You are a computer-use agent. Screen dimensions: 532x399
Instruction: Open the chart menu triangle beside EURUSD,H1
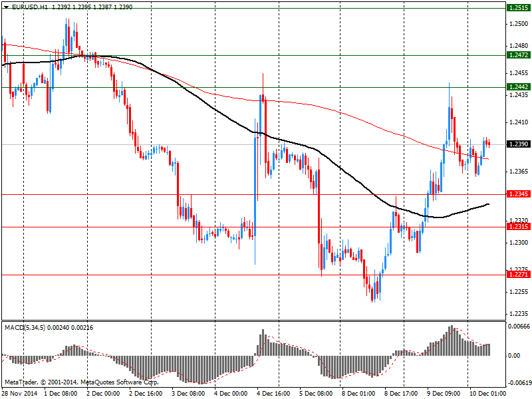(x=7, y=7)
